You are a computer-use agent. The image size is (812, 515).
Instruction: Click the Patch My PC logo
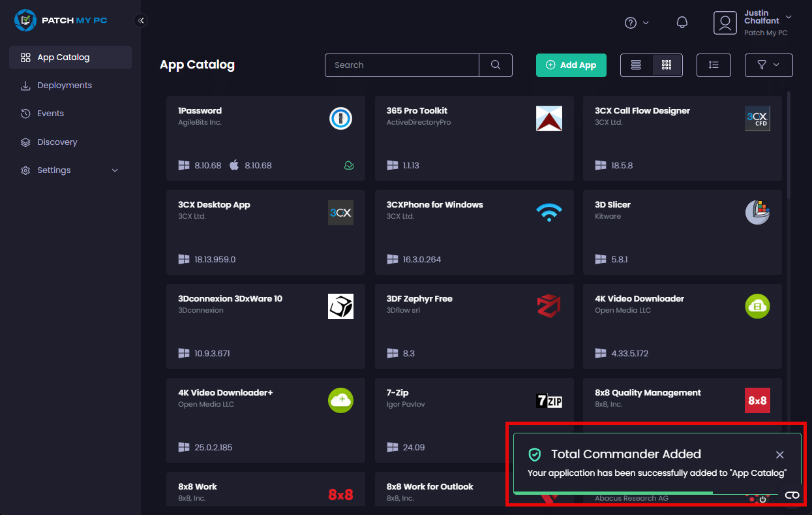61,20
